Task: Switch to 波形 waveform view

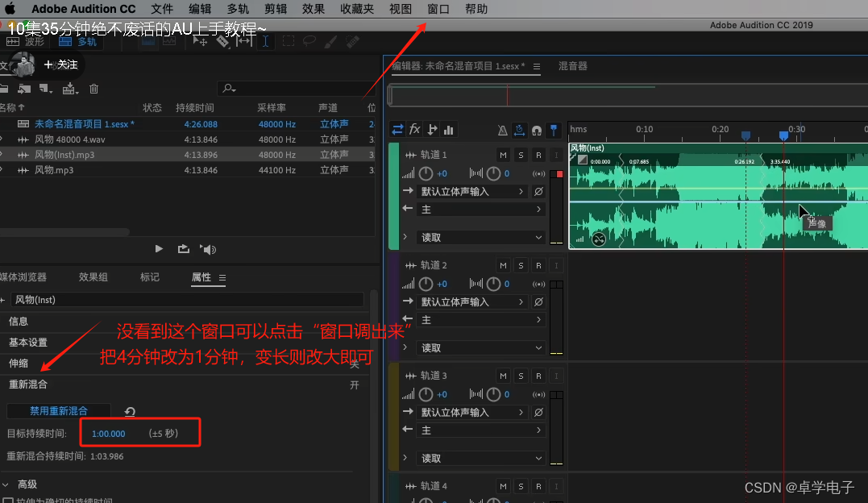Action: pyautogui.click(x=26, y=42)
